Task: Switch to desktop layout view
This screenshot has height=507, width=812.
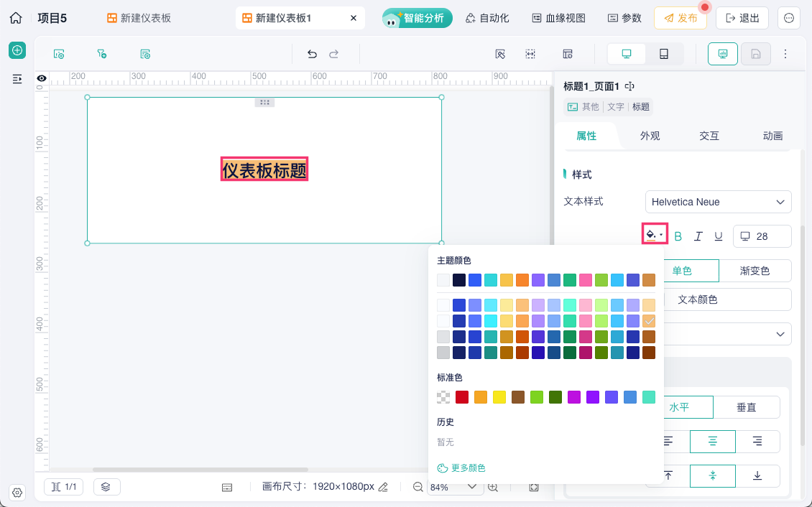Action: pos(627,54)
